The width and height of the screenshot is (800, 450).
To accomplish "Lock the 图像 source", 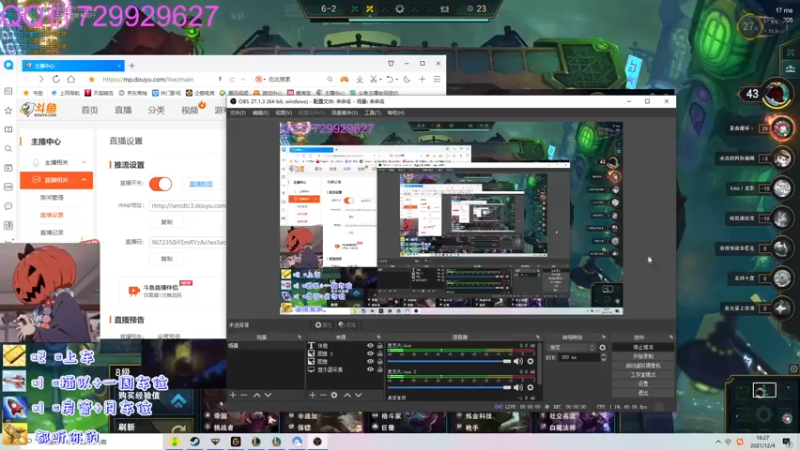I will [x=380, y=361].
